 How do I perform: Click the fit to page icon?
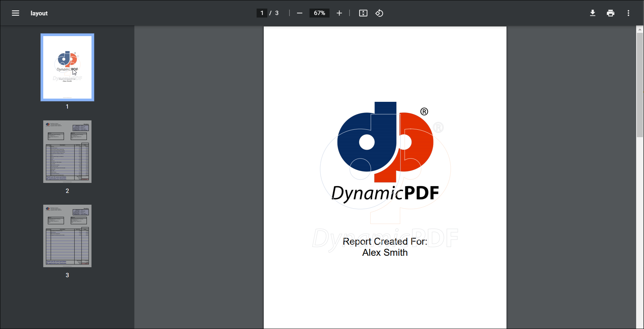[x=363, y=13]
